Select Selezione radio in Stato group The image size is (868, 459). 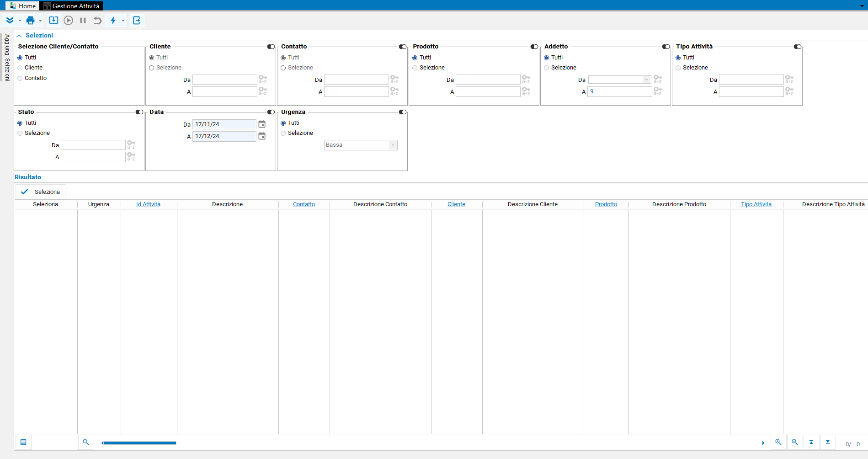[20, 133]
